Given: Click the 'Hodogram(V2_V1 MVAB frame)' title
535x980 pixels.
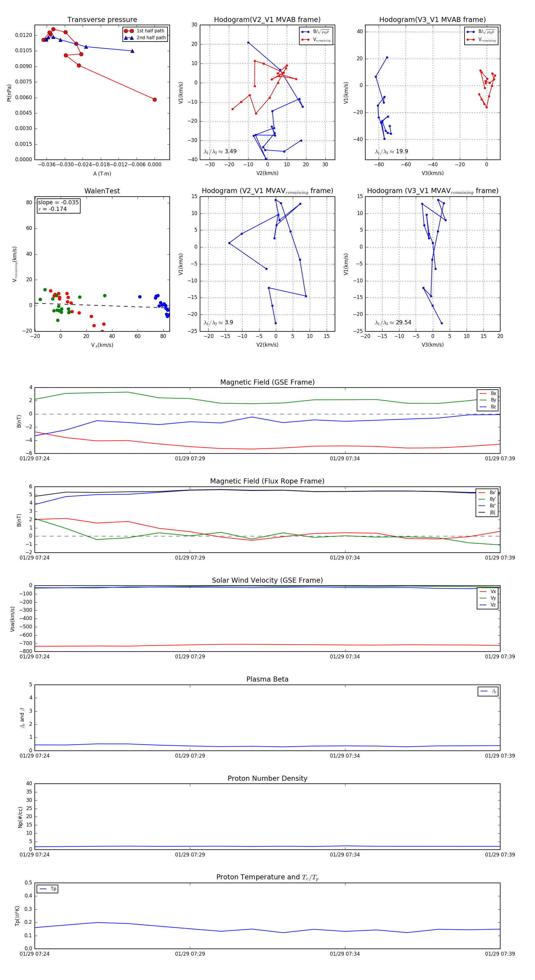Looking at the screenshot, I should pos(267,20).
